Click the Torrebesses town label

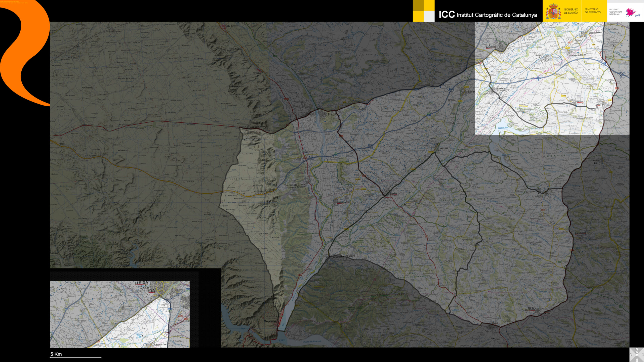580,233
